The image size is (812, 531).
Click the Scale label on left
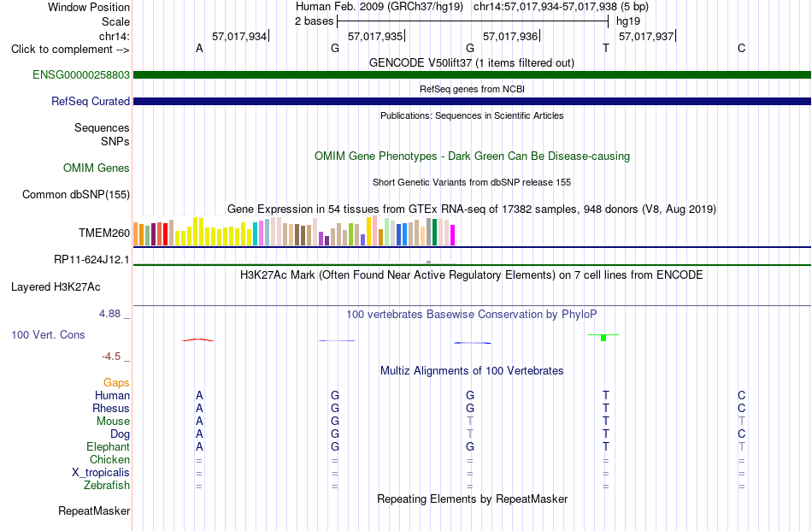point(115,21)
